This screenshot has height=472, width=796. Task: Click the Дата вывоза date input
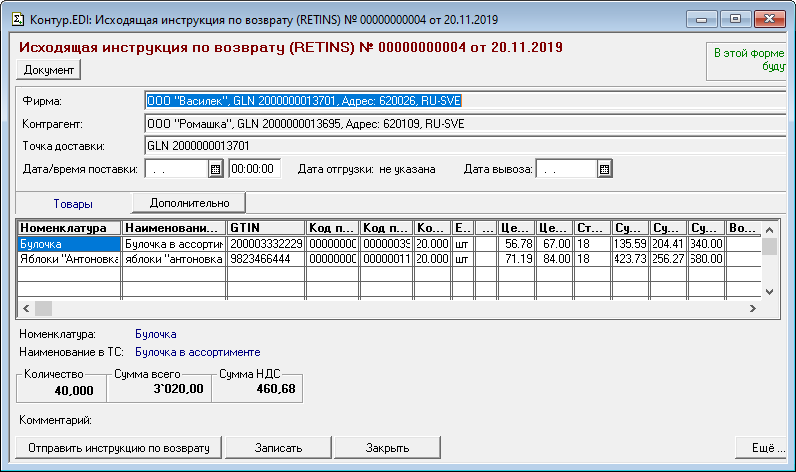566,169
